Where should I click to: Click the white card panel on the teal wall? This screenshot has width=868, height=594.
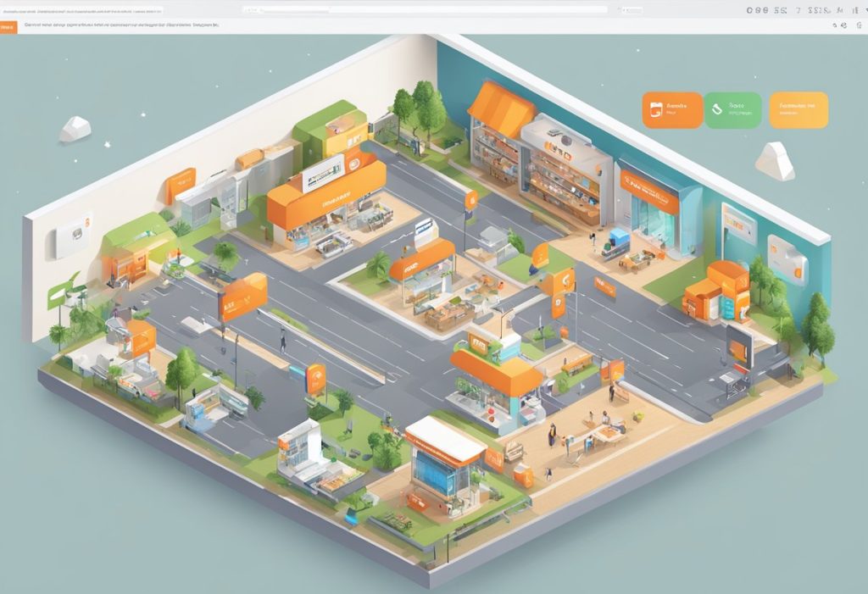coord(787,258)
